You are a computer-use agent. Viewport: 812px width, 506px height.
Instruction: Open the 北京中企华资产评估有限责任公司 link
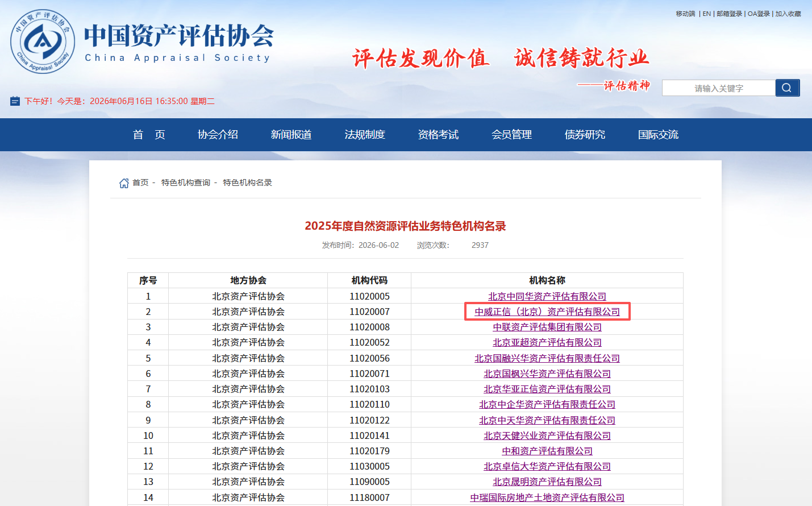tap(547, 404)
